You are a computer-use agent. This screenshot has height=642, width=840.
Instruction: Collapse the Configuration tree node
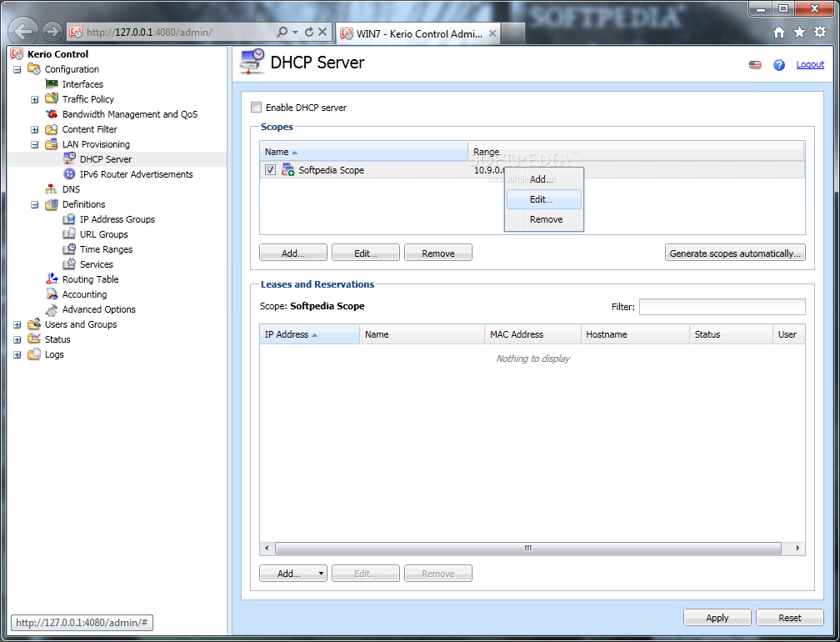point(17,69)
